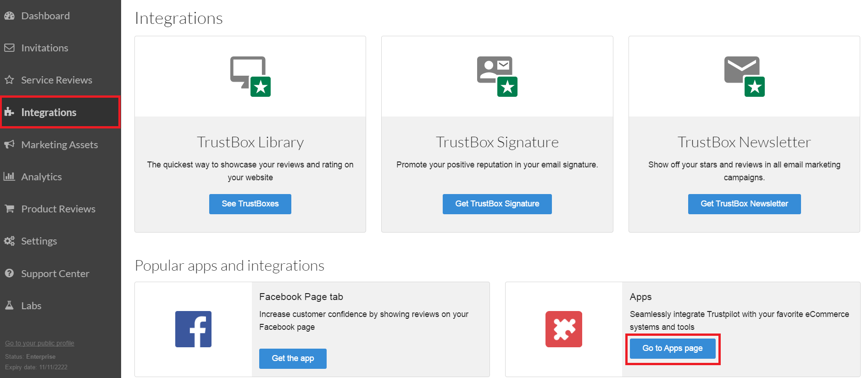Click the Marketing Assets megaphone icon

(x=9, y=145)
